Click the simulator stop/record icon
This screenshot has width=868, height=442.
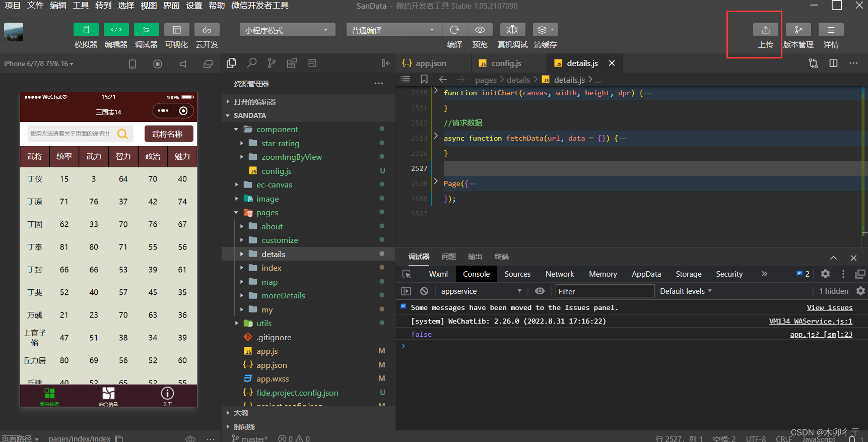[x=158, y=64]
